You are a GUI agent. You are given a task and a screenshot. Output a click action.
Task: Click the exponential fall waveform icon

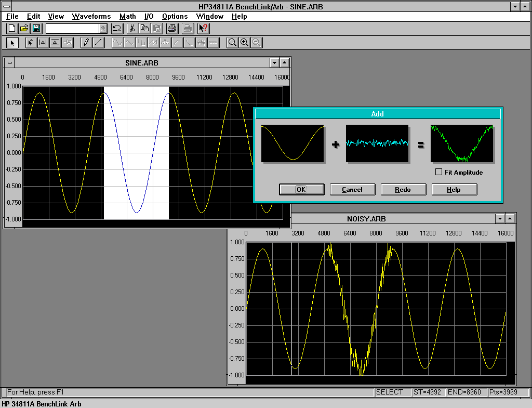189,43
